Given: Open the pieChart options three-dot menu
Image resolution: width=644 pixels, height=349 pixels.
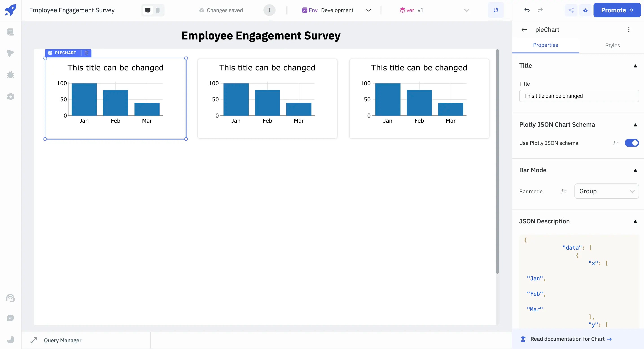Looking at the screenshot, I should pyautogui.click(x=629, y=29).
